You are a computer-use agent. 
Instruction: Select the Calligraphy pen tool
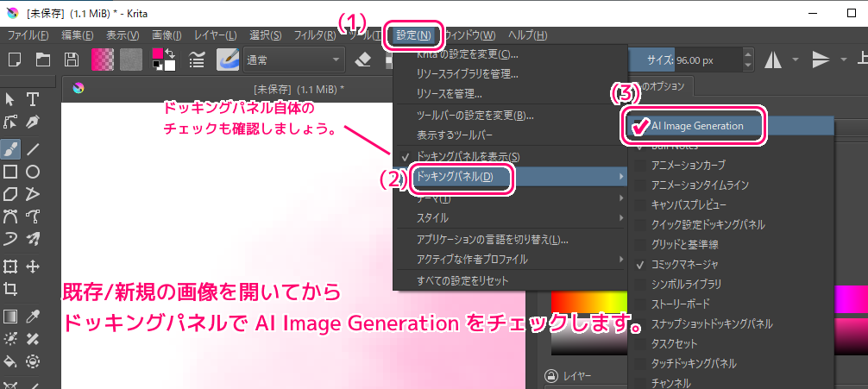(x=33, y=122)
